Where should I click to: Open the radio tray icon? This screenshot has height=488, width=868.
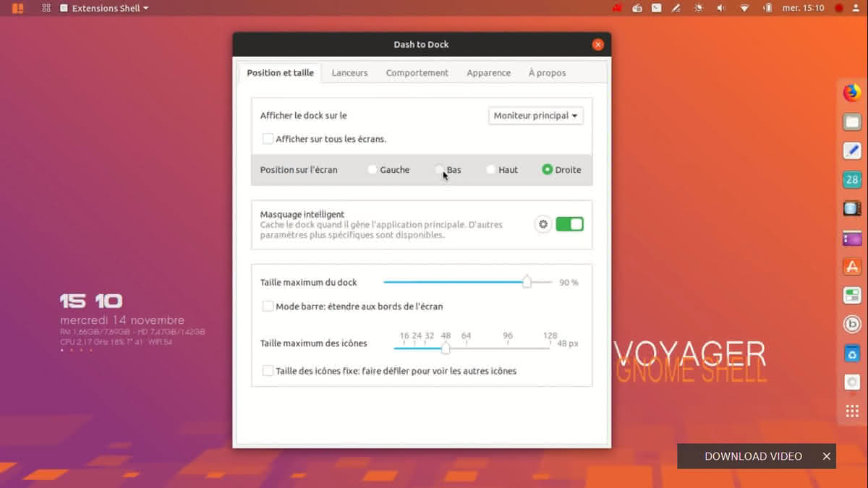(x=637, y=8)
